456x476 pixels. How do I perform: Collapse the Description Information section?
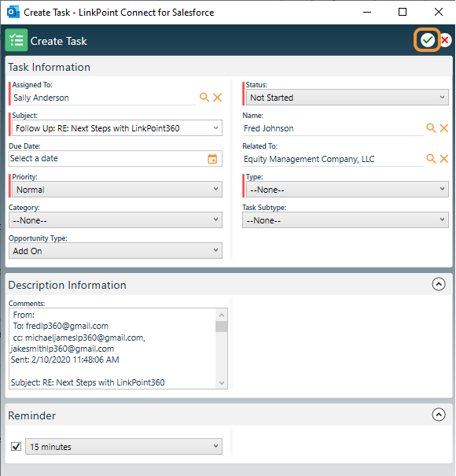(x=439, y=285)
